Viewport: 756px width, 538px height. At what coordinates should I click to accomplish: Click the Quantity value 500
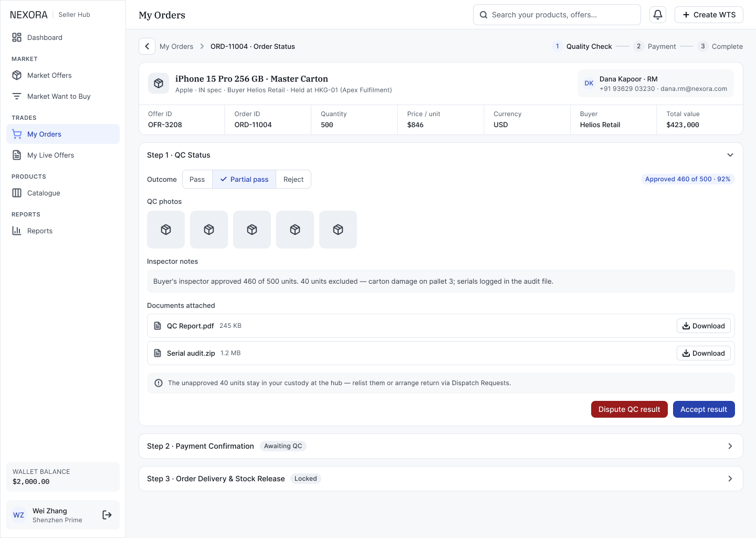tap(327, 125)
